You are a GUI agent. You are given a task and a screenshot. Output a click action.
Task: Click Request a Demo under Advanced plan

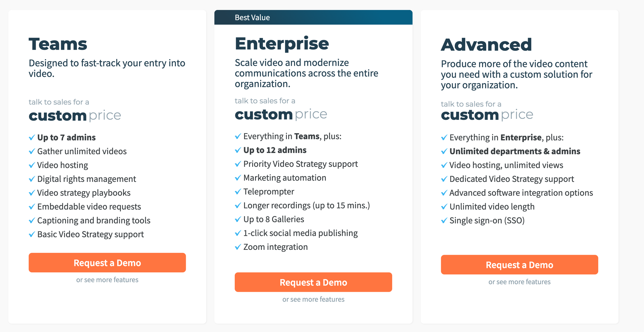pos(519,265)
